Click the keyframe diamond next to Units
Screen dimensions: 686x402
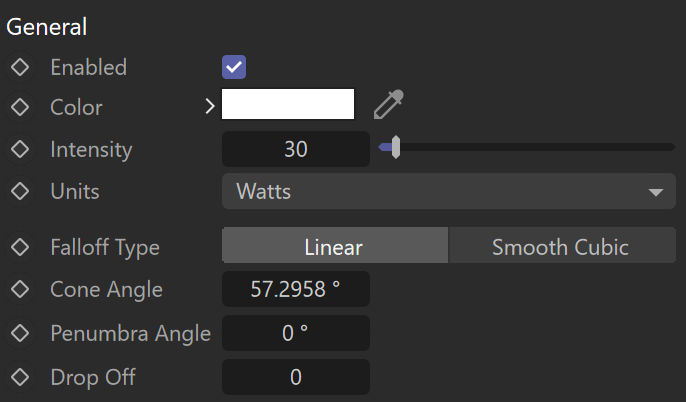point(20,191)
